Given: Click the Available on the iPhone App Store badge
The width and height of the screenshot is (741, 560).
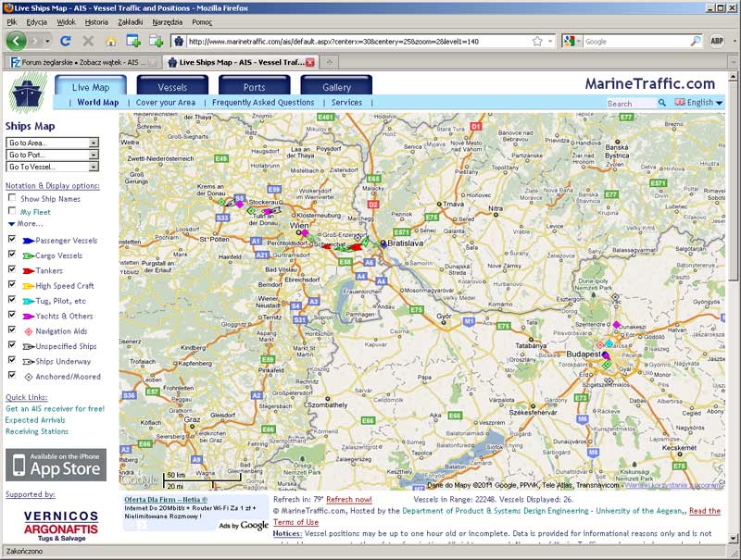Looking at the screenshot, I should (56, 465).
